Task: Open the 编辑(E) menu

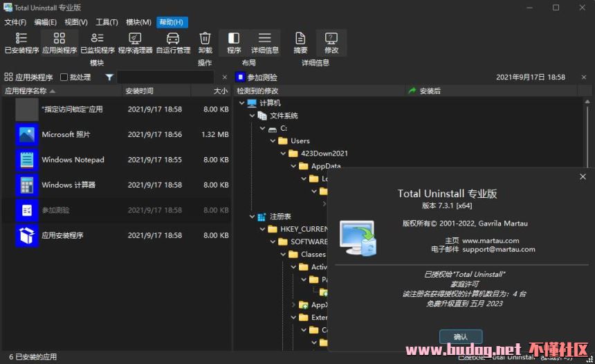Action: (46, 22)
